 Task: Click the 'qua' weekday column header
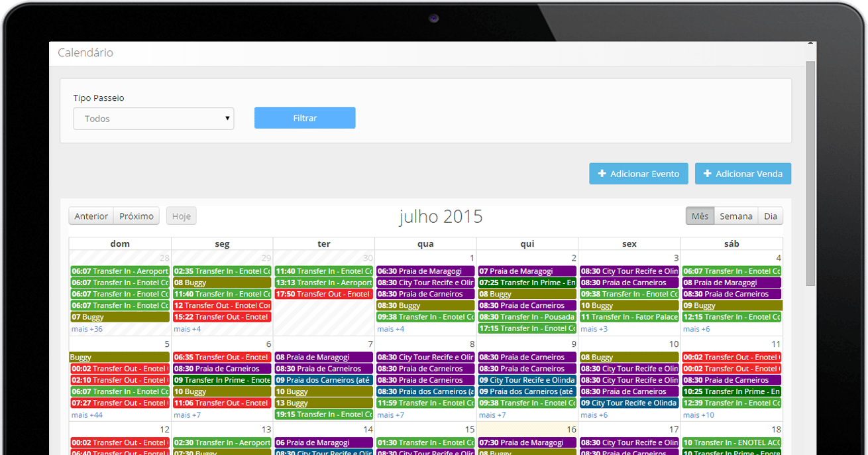[x=425, y=244]
